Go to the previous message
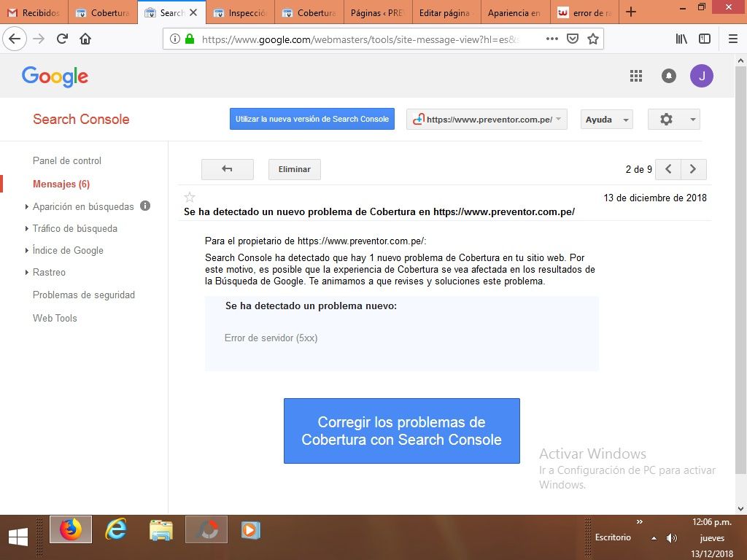This screenshot has width=747, height=560. click(668, 169)
